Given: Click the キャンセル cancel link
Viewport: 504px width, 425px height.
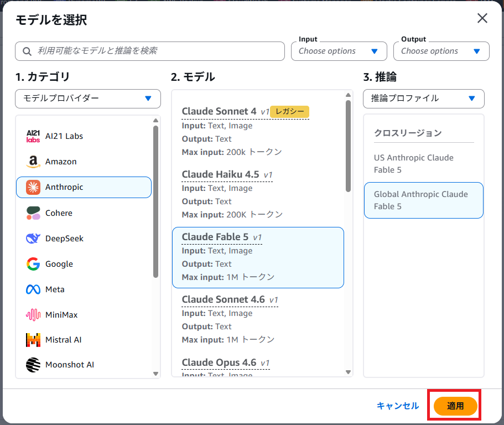Looking at the screenshot, I should pos(398,406).
